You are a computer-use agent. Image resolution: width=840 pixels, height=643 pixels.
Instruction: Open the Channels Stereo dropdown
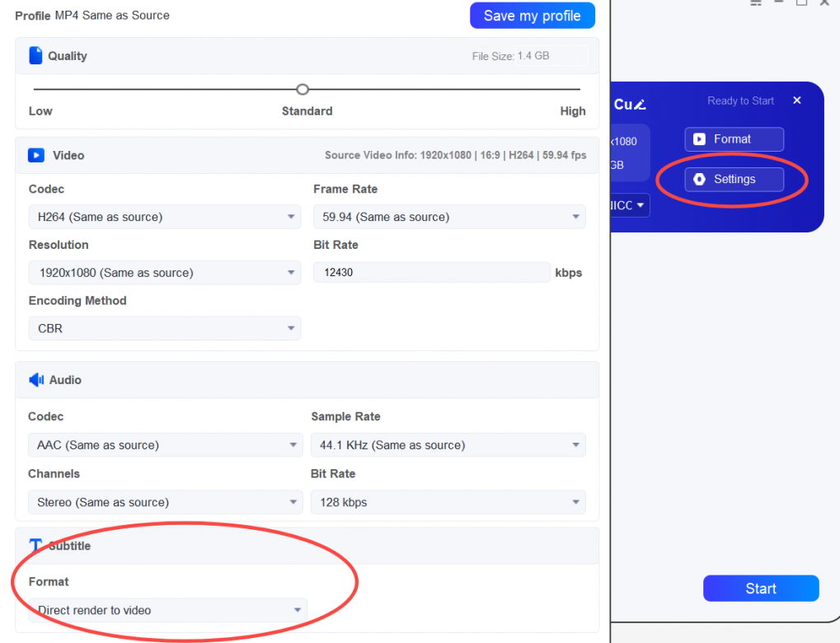(x=165, y=502)
